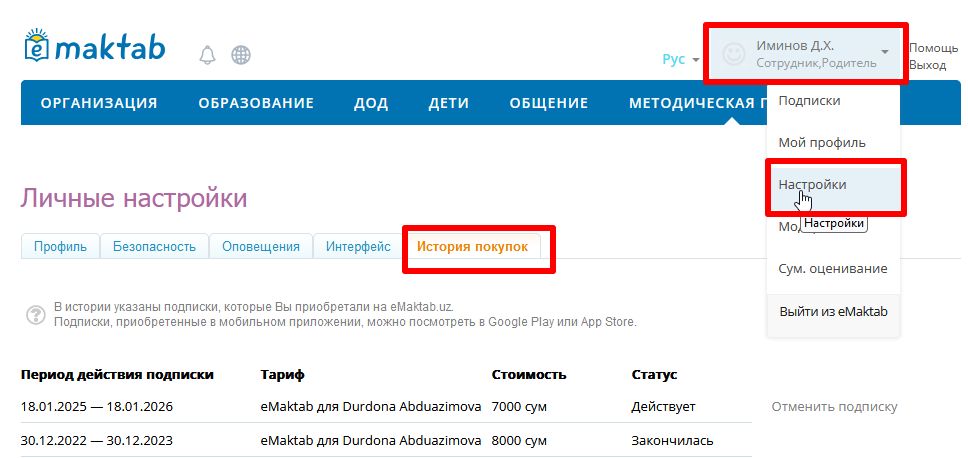The image size is (968, 458).
Task: Open the ДОД menu
Action: (x=371, y=103)
